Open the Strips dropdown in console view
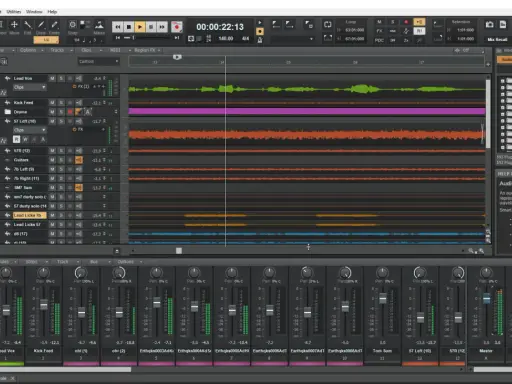 32,262
